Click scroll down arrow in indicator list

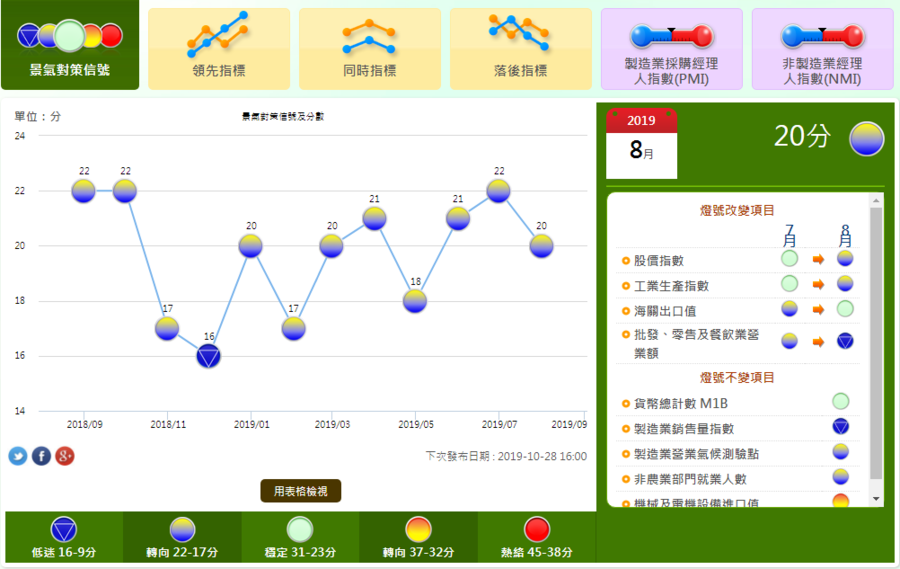(877, 498)
